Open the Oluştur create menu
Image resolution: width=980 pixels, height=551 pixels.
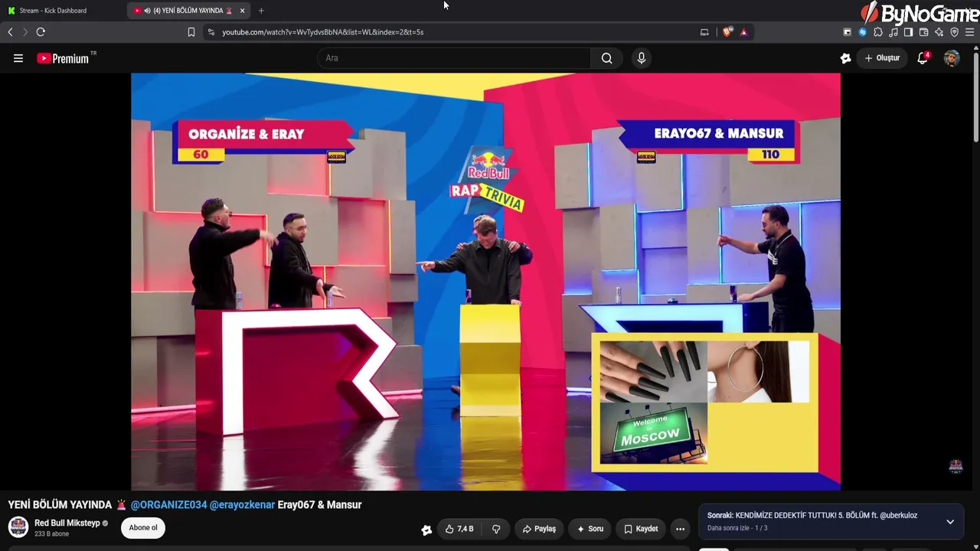tap(882, 58)
